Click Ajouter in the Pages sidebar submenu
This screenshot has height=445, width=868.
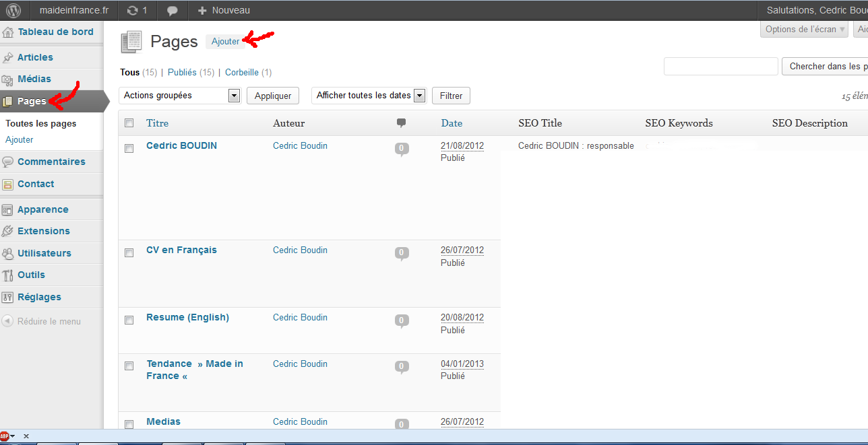20,139
